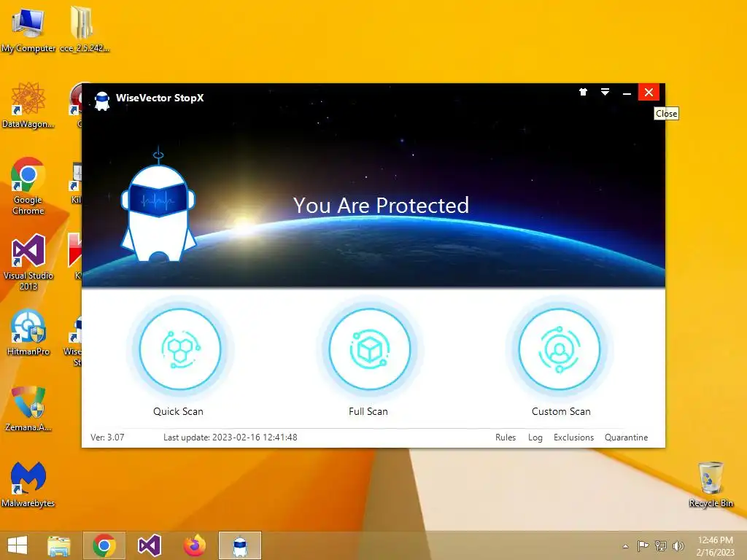Click the robot mascot image
The image size is (747, 560).
tap(158, 206)
